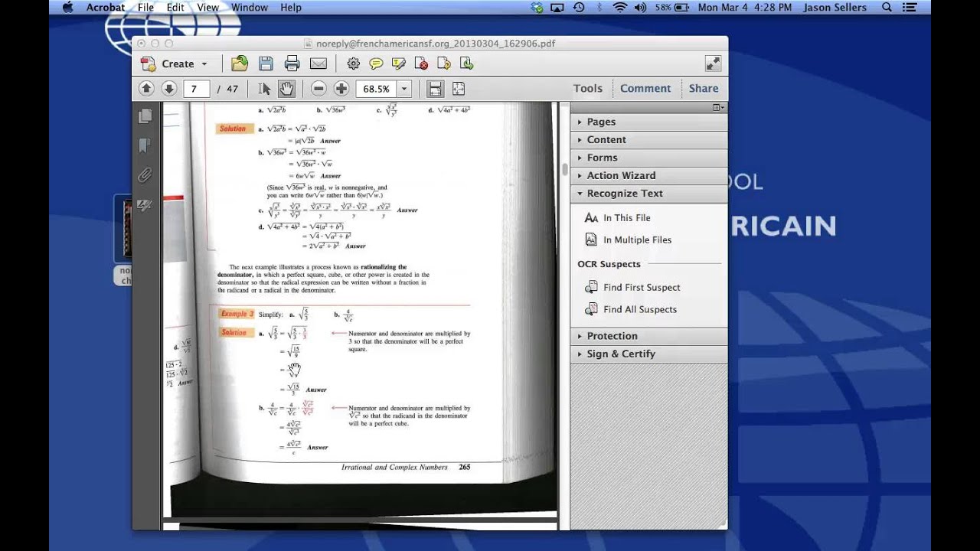Image resolution: width=980 pixels, height=551 pixels.
Task: Open the Bookmarks sidebar icon
Action: pyautogui.click(x=145, y=145)
